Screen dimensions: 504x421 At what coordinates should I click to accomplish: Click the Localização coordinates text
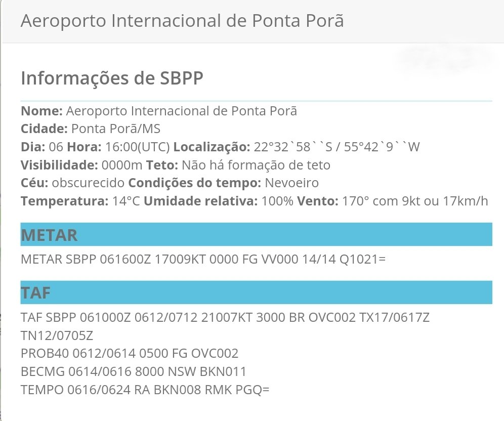tap(337, 147)
